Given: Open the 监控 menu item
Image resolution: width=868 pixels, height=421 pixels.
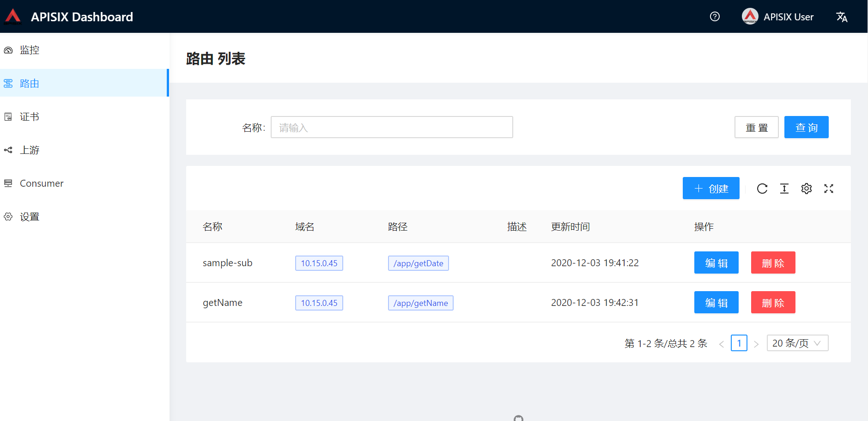Looking at the screenshot, I should [84, 50].
